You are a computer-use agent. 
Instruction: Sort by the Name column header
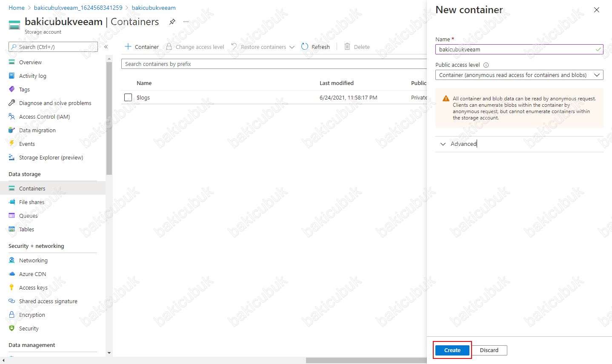(x=144, y=83)
